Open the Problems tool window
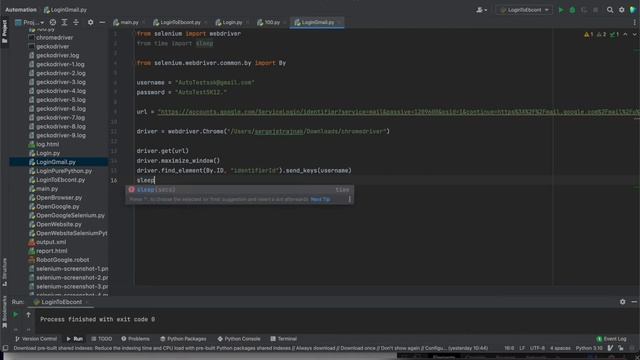Viewport: 640px width, 360px height. point(136,339)
